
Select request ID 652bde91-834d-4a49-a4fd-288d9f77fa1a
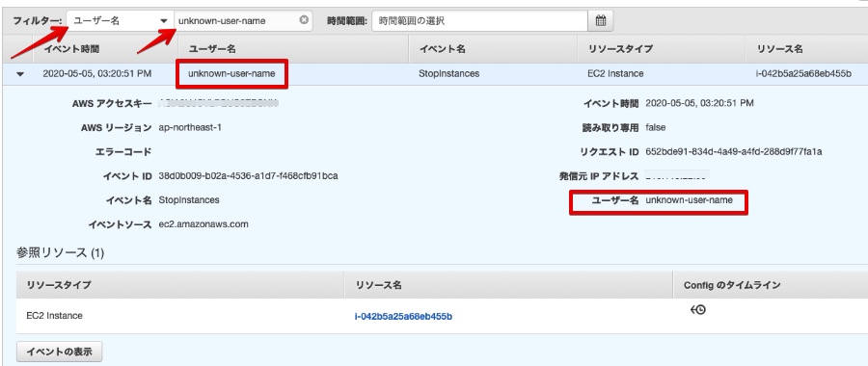(734, 151)
